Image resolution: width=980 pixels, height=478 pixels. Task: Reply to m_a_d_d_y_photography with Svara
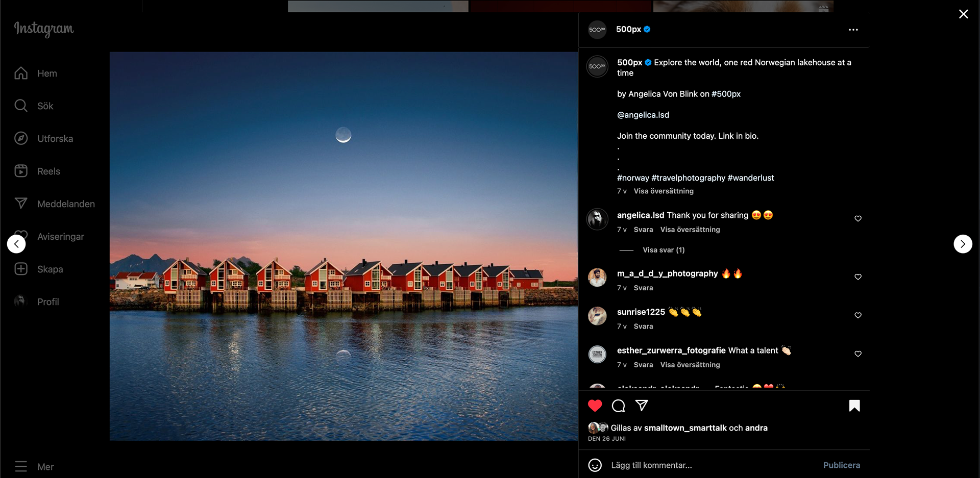(x=643, y=288)
